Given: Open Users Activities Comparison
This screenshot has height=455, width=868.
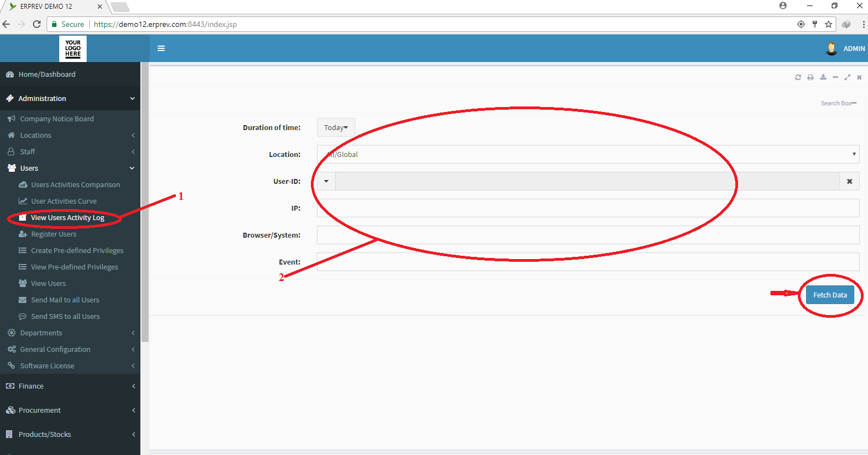Looking at the screenshot, I should click(x=75, y=184).
